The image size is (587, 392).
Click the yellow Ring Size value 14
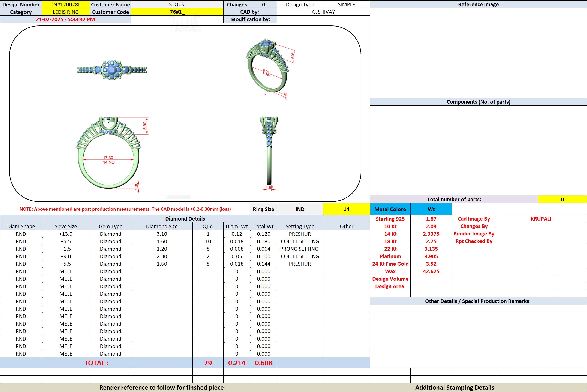tap(346, 209)
